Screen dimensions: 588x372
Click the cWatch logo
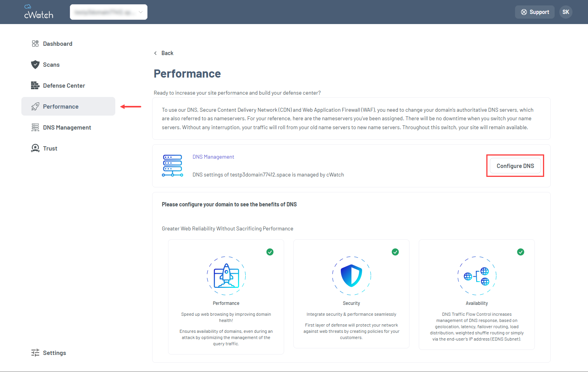tap(38, 12)
